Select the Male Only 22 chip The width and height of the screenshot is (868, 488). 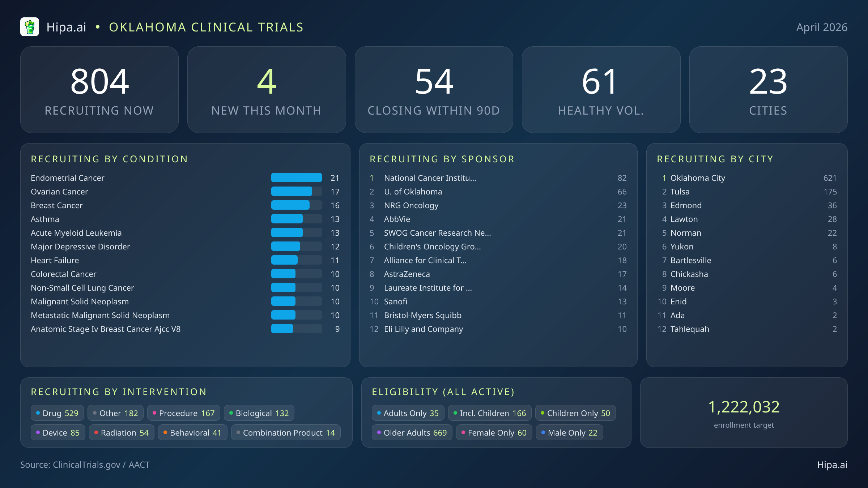click(570, 433)
